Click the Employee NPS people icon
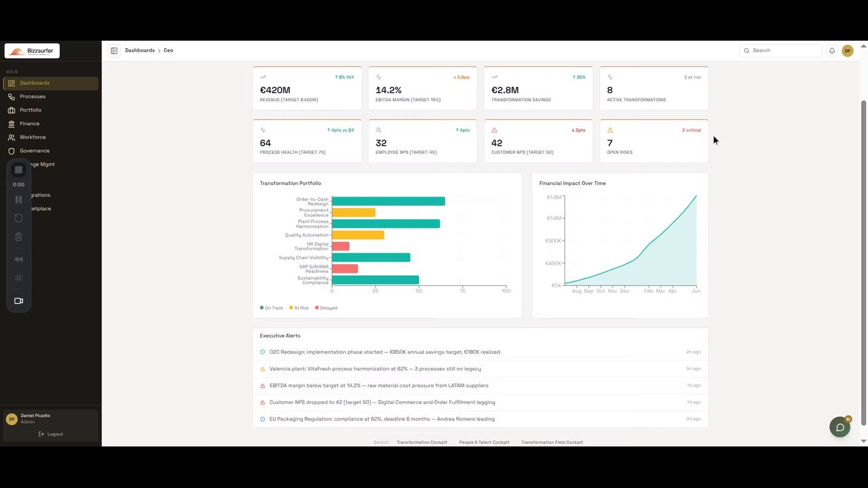 (378, 130)
